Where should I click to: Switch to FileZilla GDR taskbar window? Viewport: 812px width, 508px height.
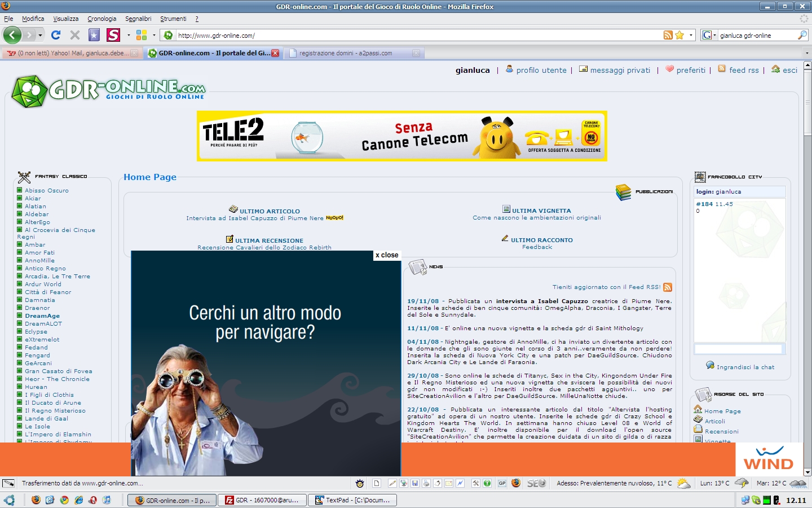tap(262, 500)
